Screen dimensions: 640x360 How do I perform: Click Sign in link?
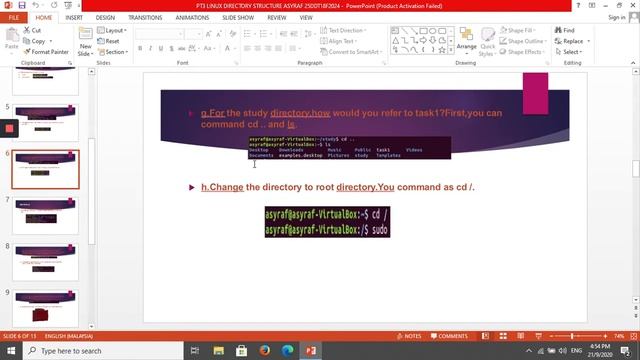point(616,18)
